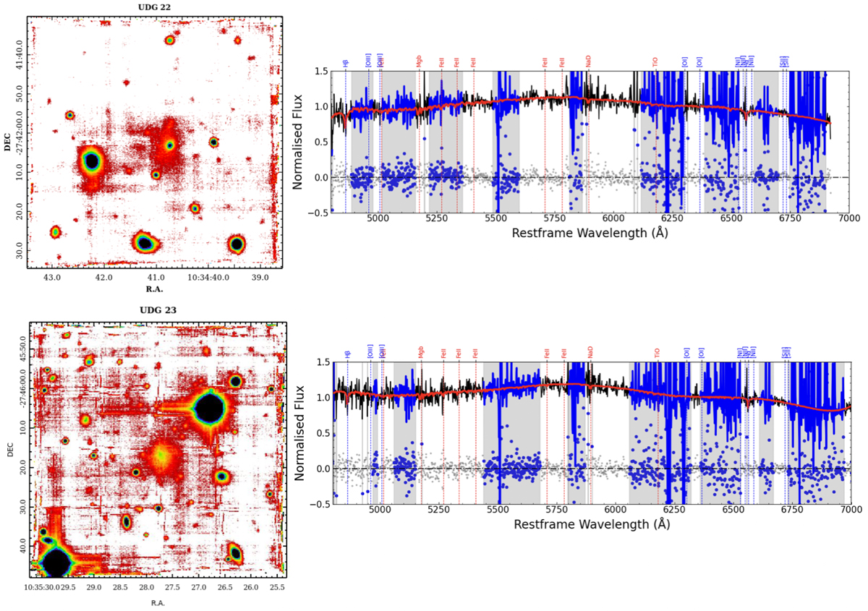Click the NaD line label in the bottom spectrum
This screenshot has height=611, width=868.
[590, 353]
